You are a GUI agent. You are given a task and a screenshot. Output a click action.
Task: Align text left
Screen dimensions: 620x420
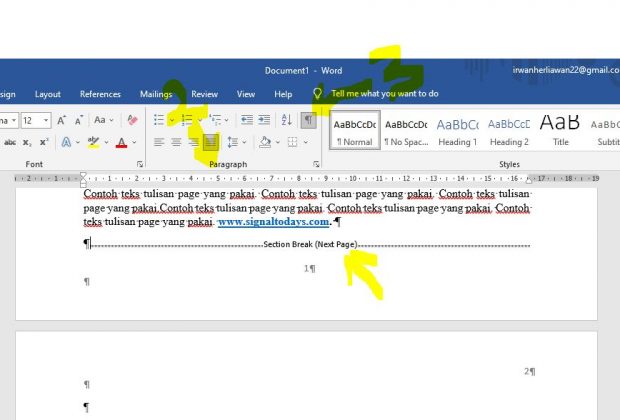pos(159,142)
